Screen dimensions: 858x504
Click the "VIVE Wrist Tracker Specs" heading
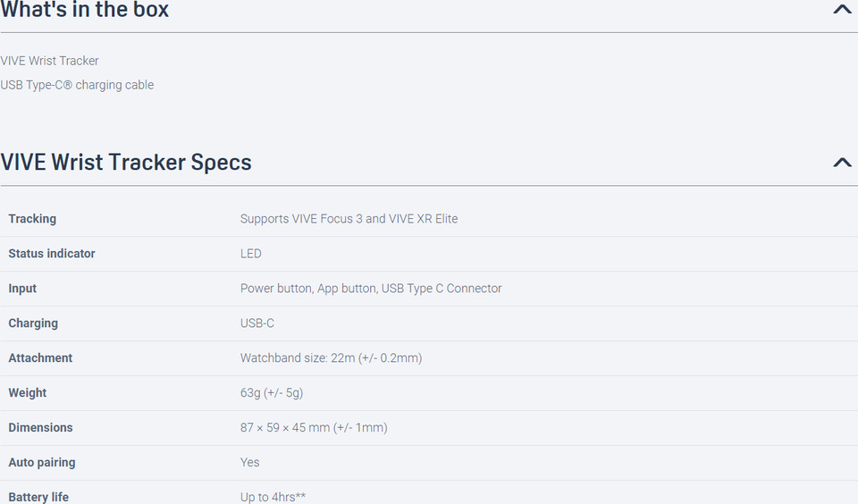[x=126, y=163]
